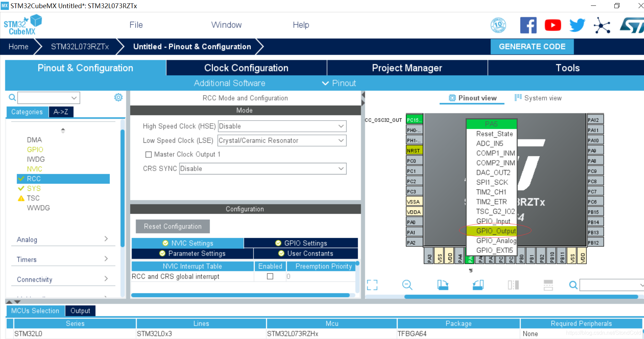Select GPIO_Input in PA5 pin menu

492,221
